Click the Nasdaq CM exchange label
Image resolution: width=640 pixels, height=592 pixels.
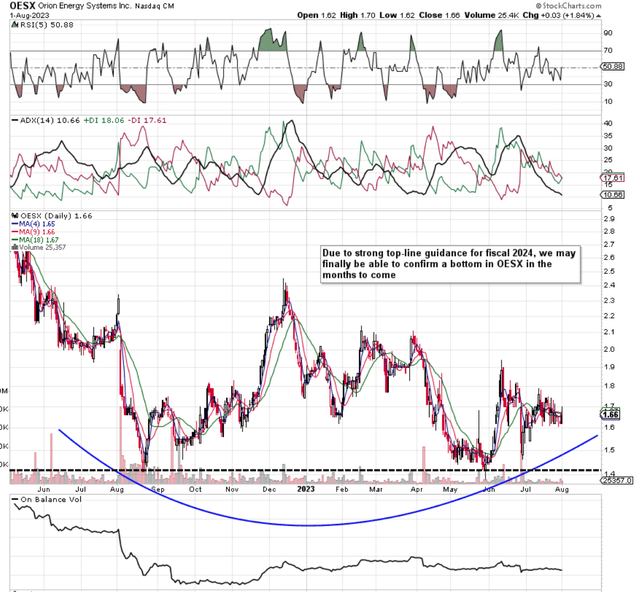(154, 6)
